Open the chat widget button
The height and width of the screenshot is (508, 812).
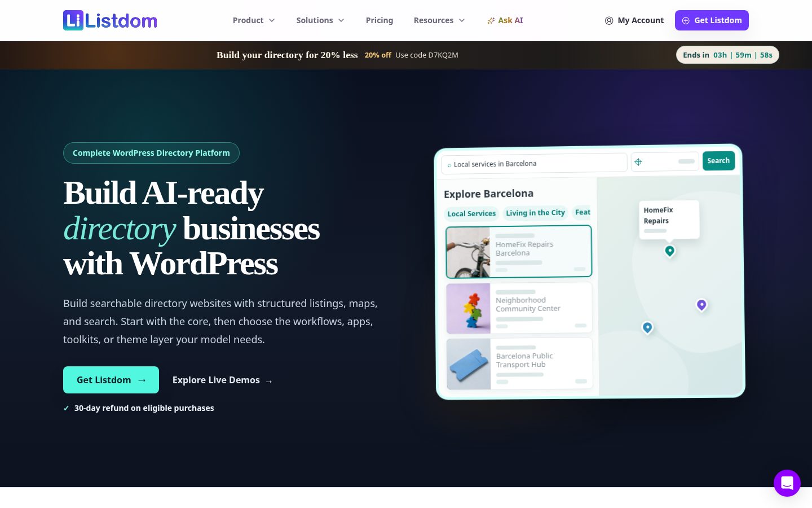coord(787,483)
